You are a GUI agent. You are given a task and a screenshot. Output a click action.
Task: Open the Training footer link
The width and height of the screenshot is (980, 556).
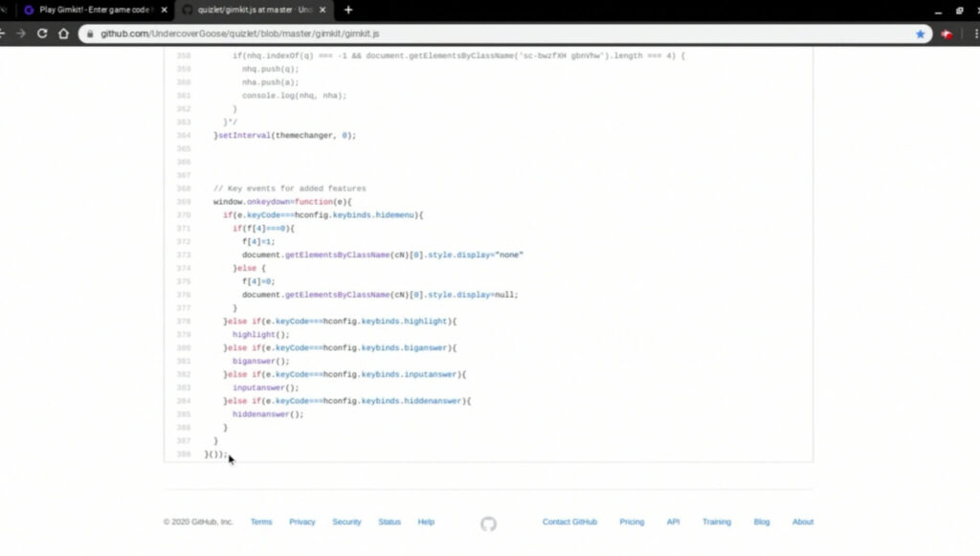[716, 522]
